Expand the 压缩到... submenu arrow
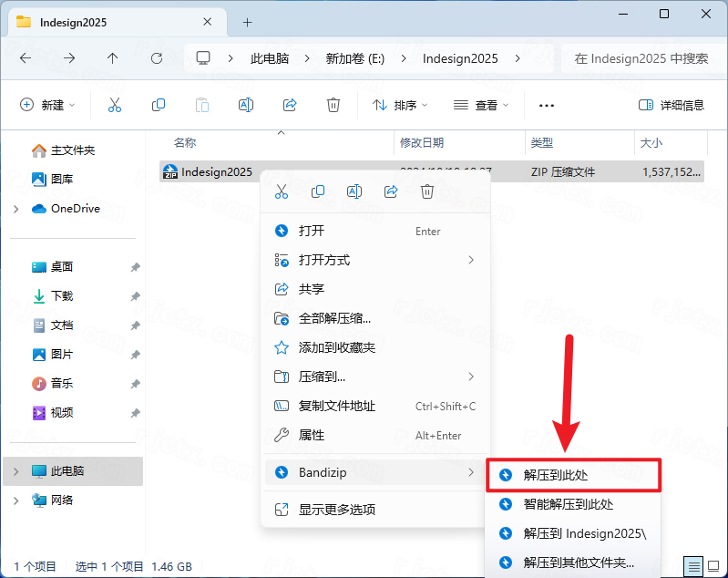This screenshot has height=578, width=728. click(x=471, y=377)
